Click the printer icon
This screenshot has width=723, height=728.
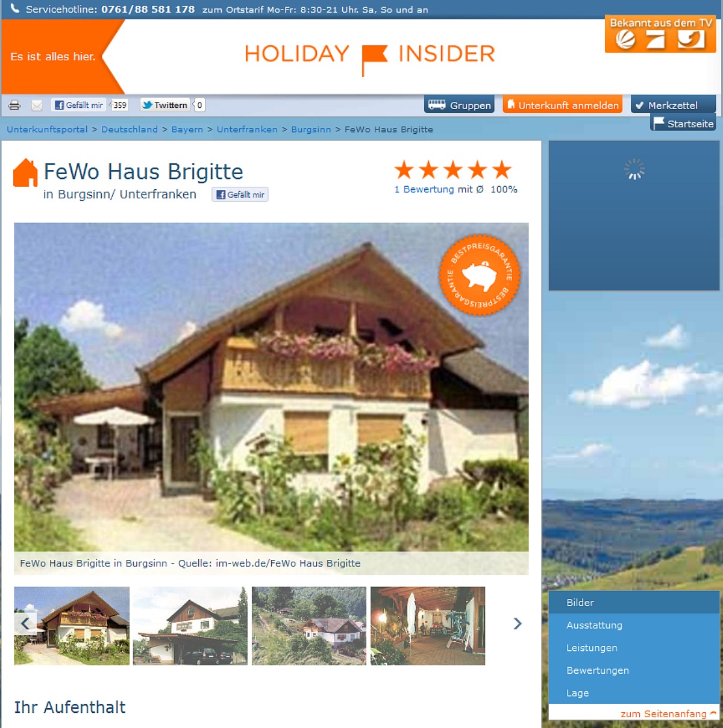pyautogui.click(x=14, y=105)
